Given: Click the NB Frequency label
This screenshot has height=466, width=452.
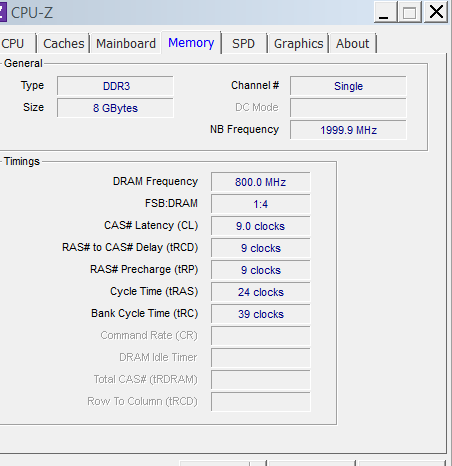Looking at the screenshot, I should [x=244, y=130].
